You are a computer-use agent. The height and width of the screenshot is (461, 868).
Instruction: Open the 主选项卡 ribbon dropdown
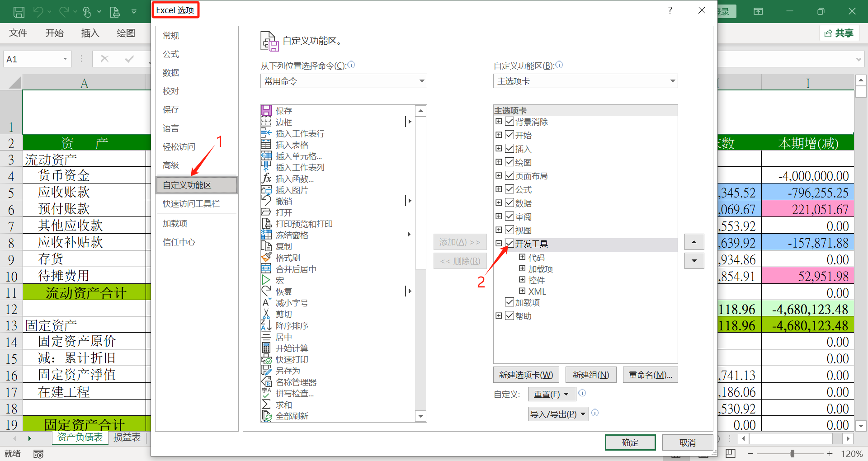point(585,81)
